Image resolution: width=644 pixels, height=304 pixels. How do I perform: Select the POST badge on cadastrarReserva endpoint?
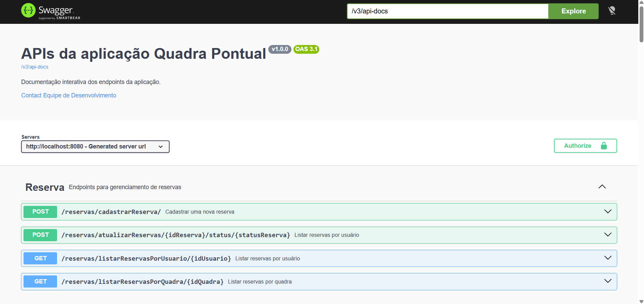40,212
